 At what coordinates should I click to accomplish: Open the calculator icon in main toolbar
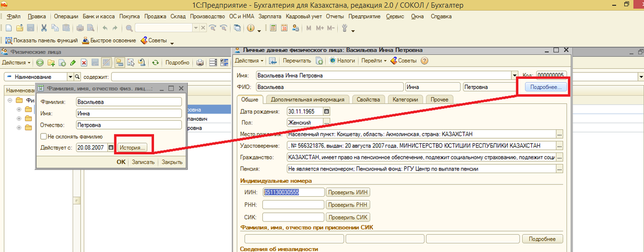coord(273,28)
